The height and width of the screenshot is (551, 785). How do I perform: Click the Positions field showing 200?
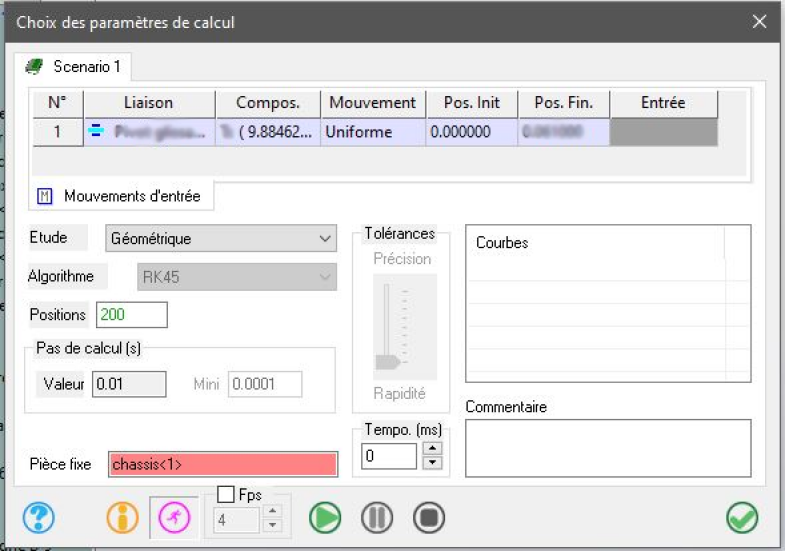[x=132, y=315]
